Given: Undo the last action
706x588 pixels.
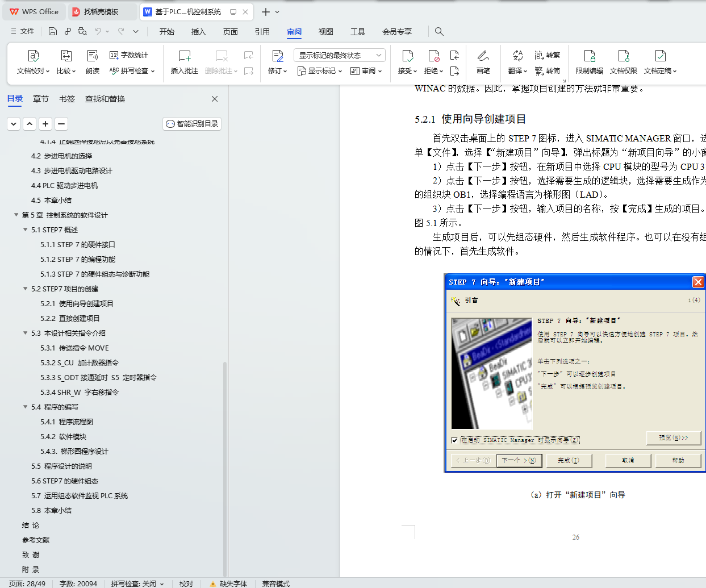Looking at the screenshot, I should coord(98,31).
